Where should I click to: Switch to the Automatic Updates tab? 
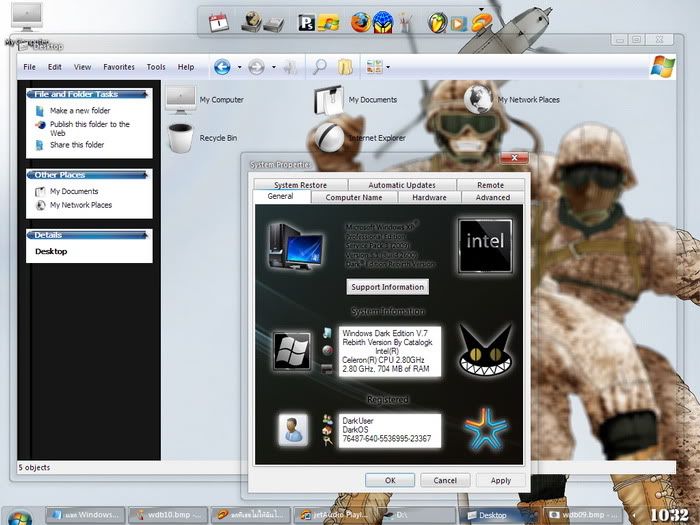point(402,185)
